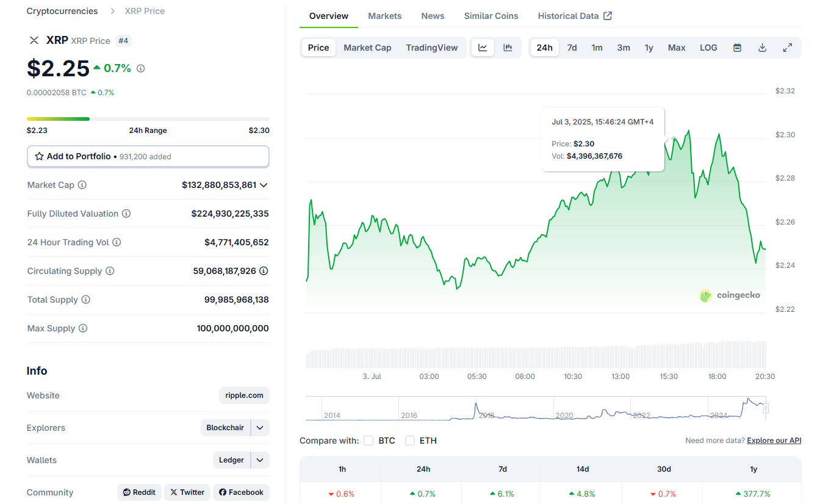Open the Facebook community link

pyautogui.click(x=241, y=492)
